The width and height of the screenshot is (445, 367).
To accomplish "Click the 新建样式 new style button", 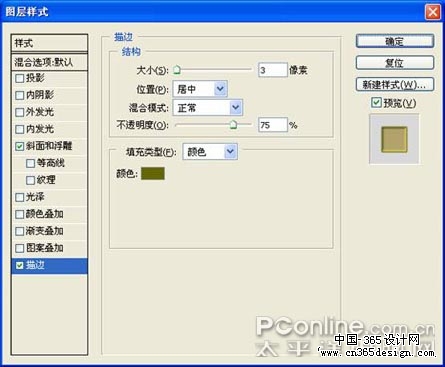I will [x=395, y=84].
